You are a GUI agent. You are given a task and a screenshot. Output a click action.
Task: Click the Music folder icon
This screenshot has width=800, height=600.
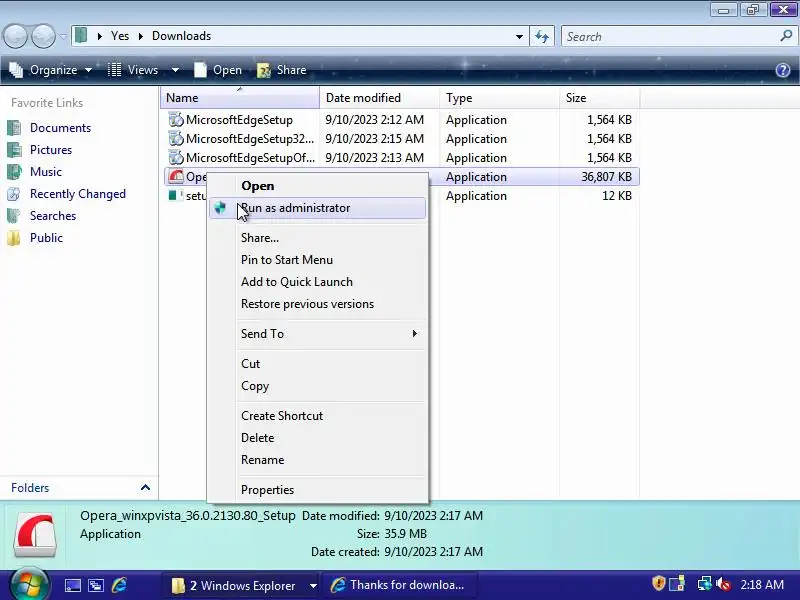click(x=14, y=171)
